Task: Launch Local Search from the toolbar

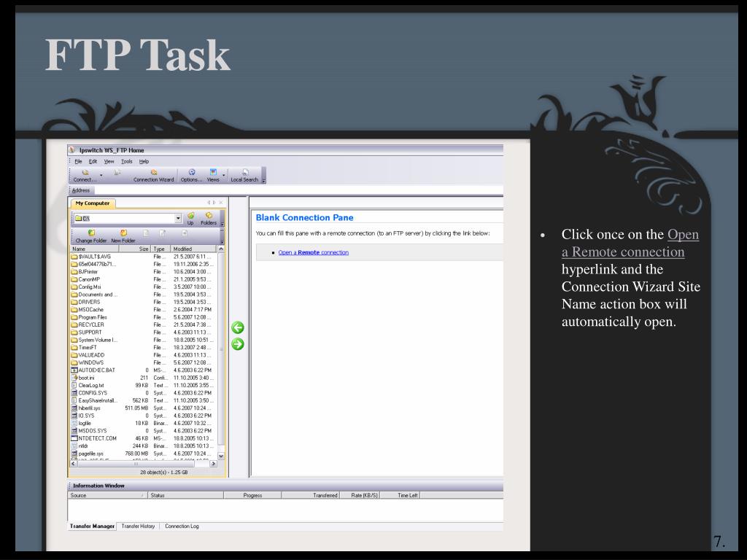Action: (244, 176)
